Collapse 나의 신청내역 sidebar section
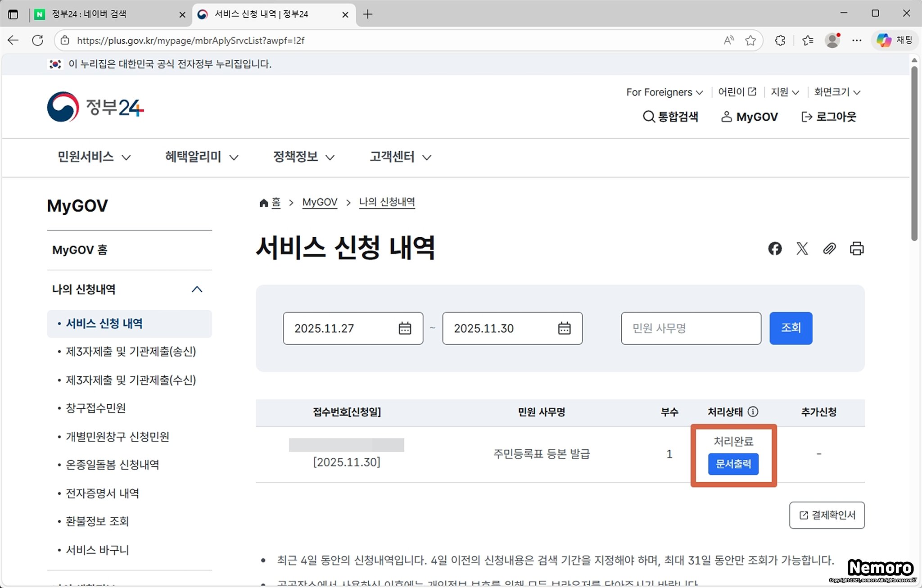The image size is (922, 588). (197, 289)
